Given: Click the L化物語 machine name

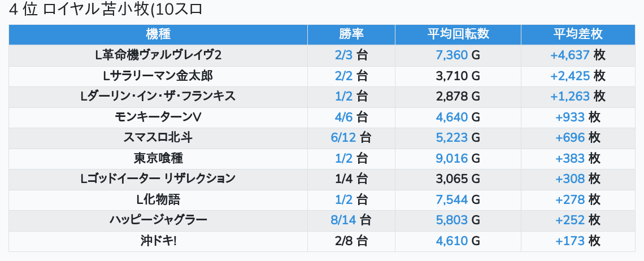Looking at the screenshot, I should (158, 199).
